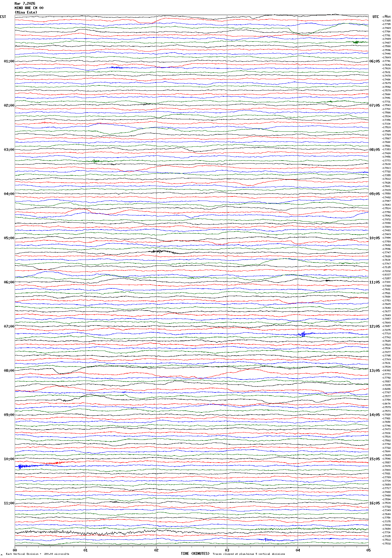Click the 04 minute tick on bottom axis
This screenshot has width=392, height=558.
coord(298,550)
